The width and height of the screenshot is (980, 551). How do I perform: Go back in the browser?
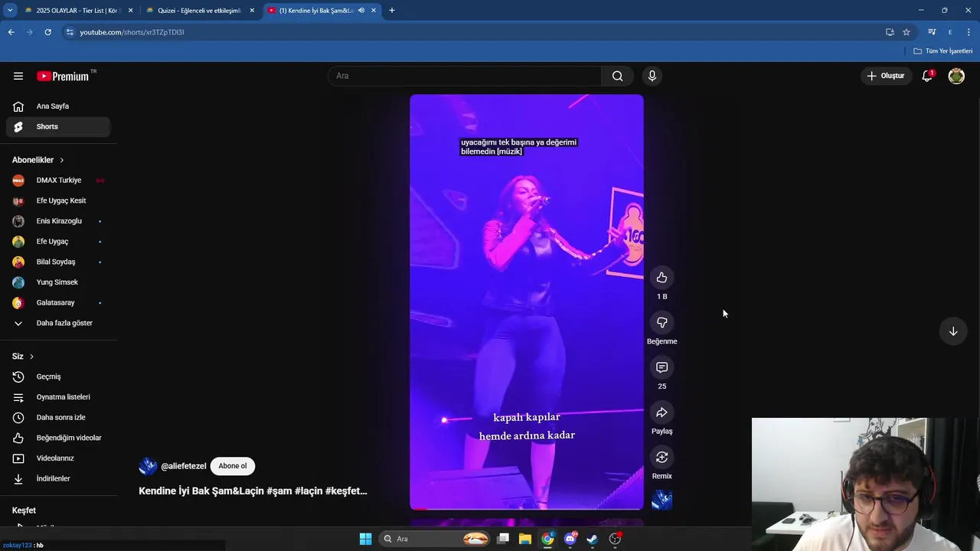click(x=11, y=32)
